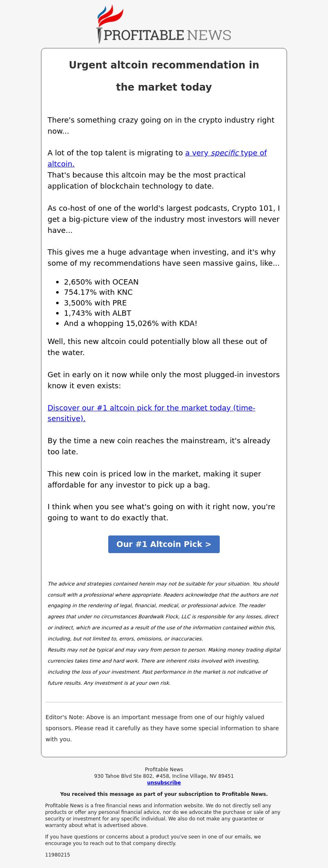Click the 'By the time a new coin' paragraph
This screenshot has width=328, height=868.
pyautogui.click(x=159, y=446)
